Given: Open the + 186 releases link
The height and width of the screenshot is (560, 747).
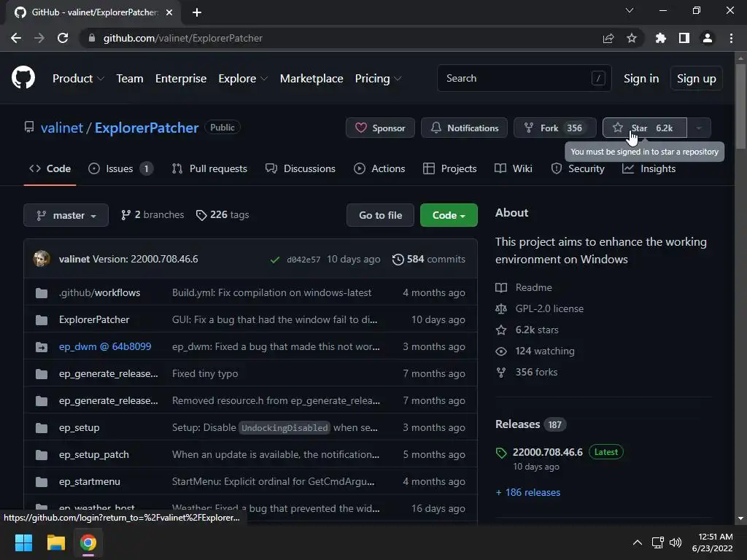Looking at the screenshot, I should (x=528, y=492).
